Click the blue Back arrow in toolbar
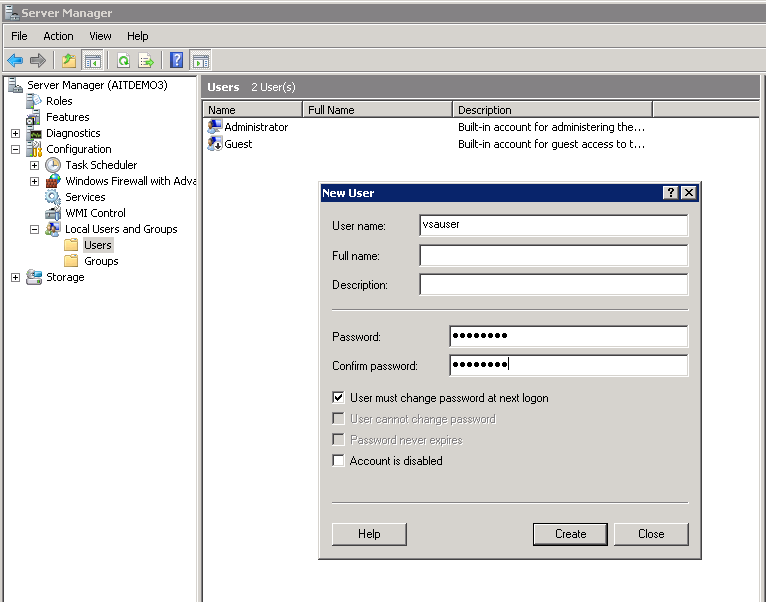This screenshot has width=766, height=602. point(15,60)
